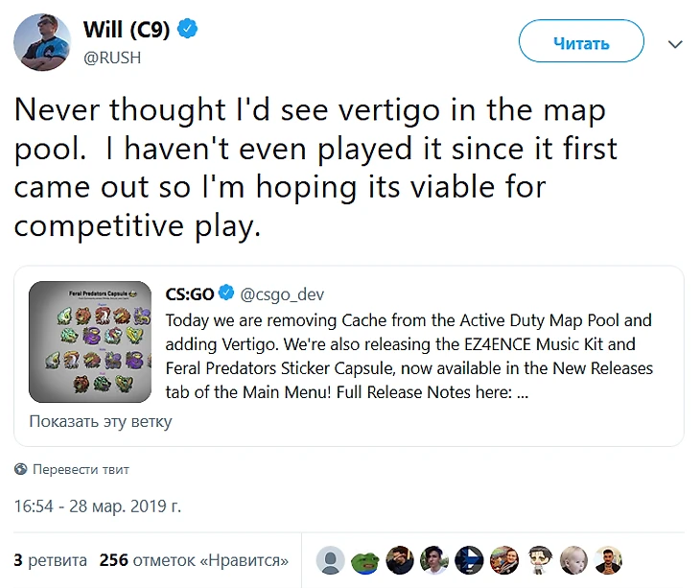Expand the tweet options chevron menu
This screenshot has width=700, height=588.
coord(675,44)
